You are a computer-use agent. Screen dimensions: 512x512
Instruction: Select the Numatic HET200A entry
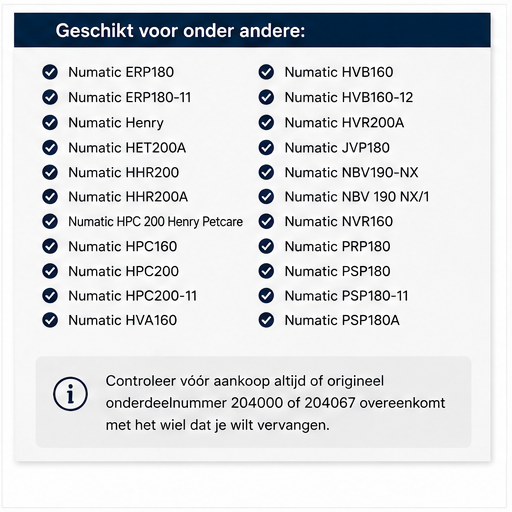click(127, 148)
